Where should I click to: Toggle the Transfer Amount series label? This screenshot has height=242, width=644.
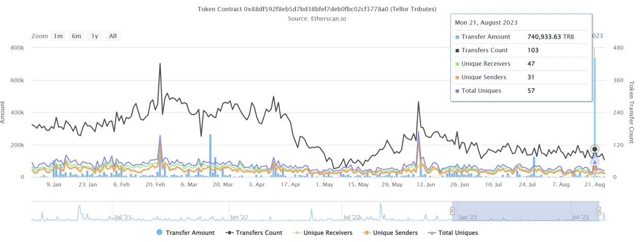click(x=190, y=233)
